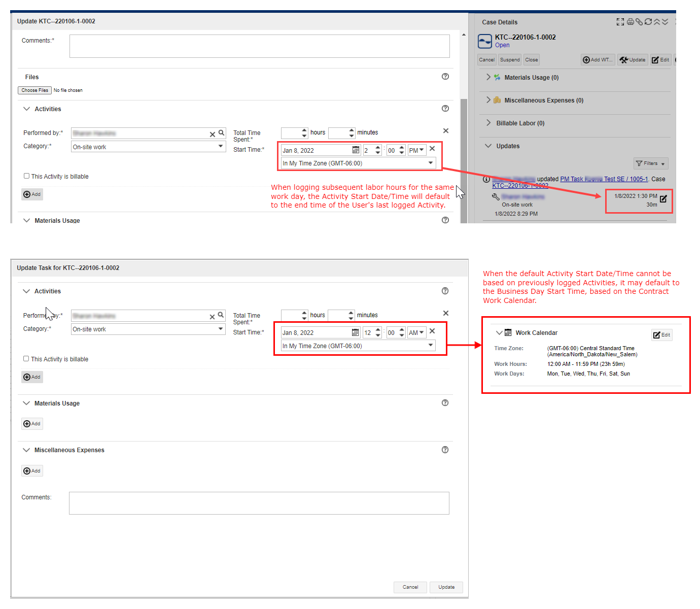Click the help icon beside Files section

(x=445, y=77)
